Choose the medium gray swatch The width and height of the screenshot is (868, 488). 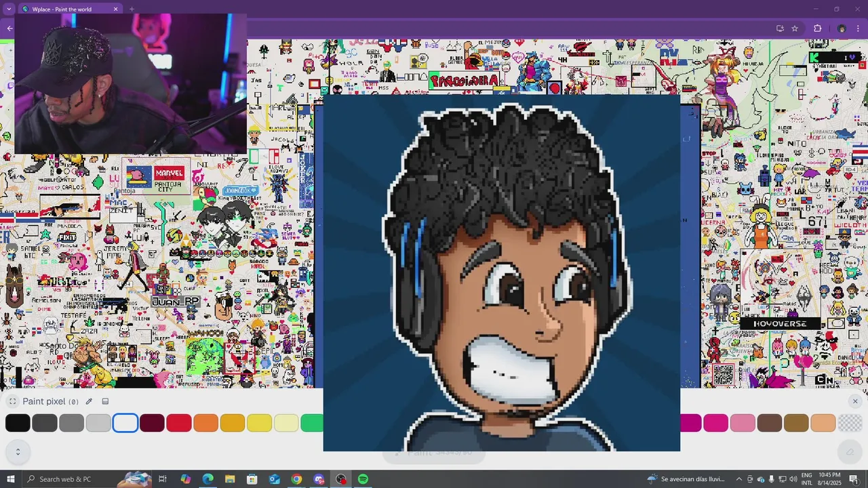click(x=71, y=423)
